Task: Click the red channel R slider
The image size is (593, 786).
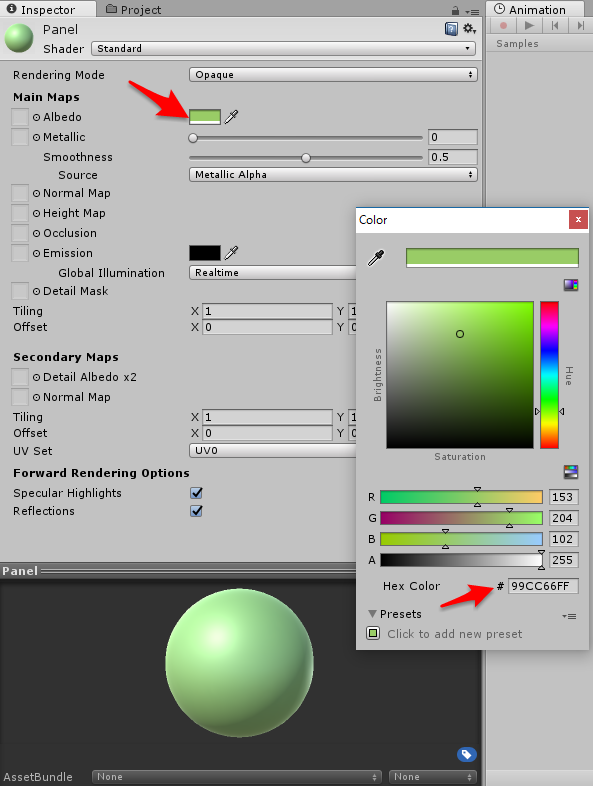Action: (461, 497)
